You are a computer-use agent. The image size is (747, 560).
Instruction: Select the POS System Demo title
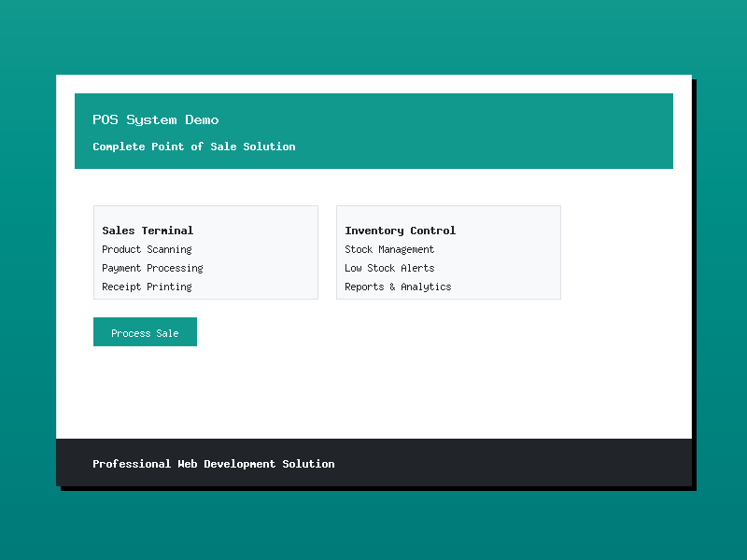[155, 119]
